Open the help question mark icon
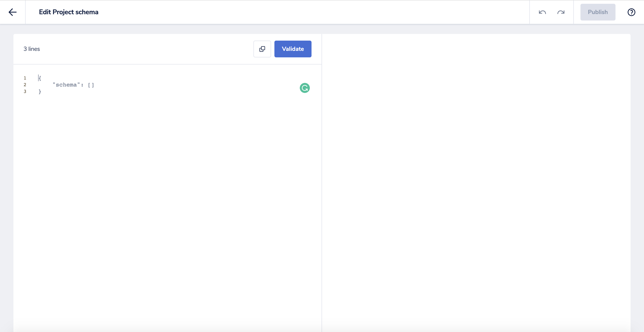Screen dimensions: 644x332 (631, 12)
